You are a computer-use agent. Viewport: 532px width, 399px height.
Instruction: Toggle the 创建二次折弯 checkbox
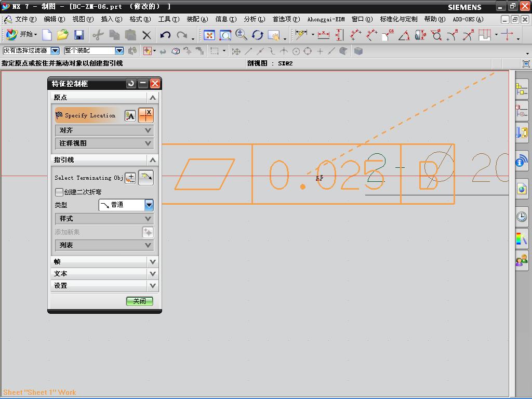click(59, 192)
